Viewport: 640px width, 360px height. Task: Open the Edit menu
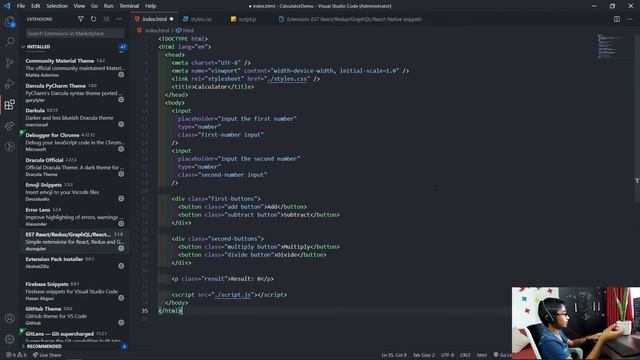pos(36,6)
